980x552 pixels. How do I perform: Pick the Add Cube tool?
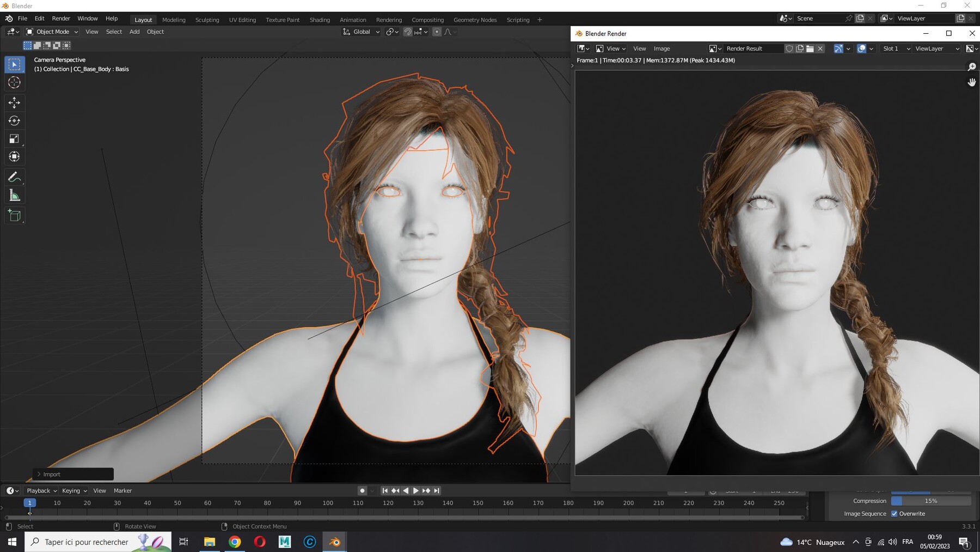tap(15, 215)
